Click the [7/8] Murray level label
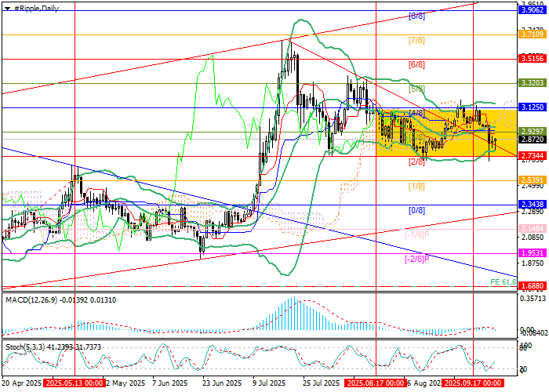Image resolution: width=549 pixels, height=392 pixels. click(x=416, y=41)
